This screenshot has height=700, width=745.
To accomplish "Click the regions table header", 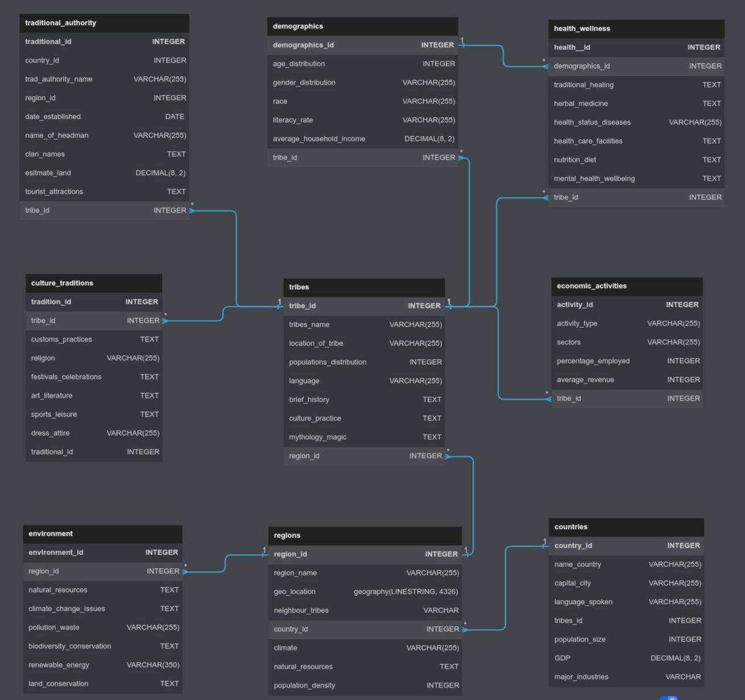I will click(x=364, y=535).
